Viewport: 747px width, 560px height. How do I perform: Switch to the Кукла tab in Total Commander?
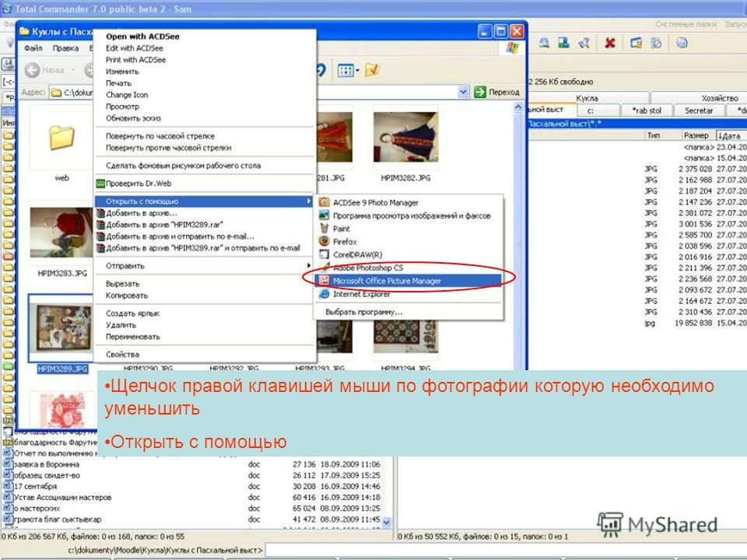587,98
